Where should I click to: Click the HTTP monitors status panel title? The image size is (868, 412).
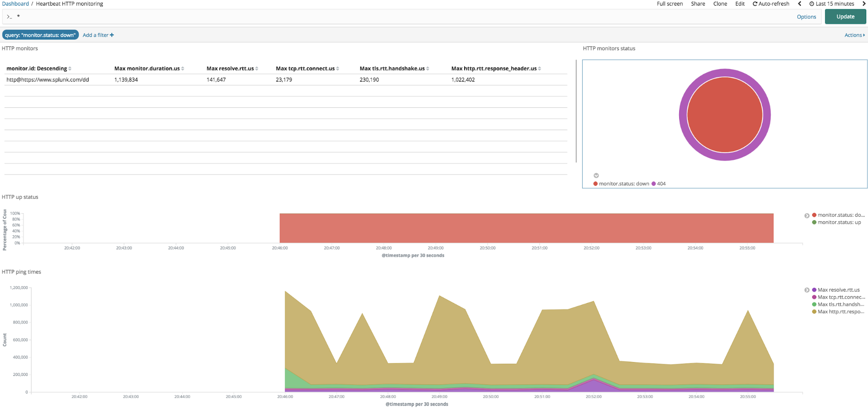coord(609,49)
